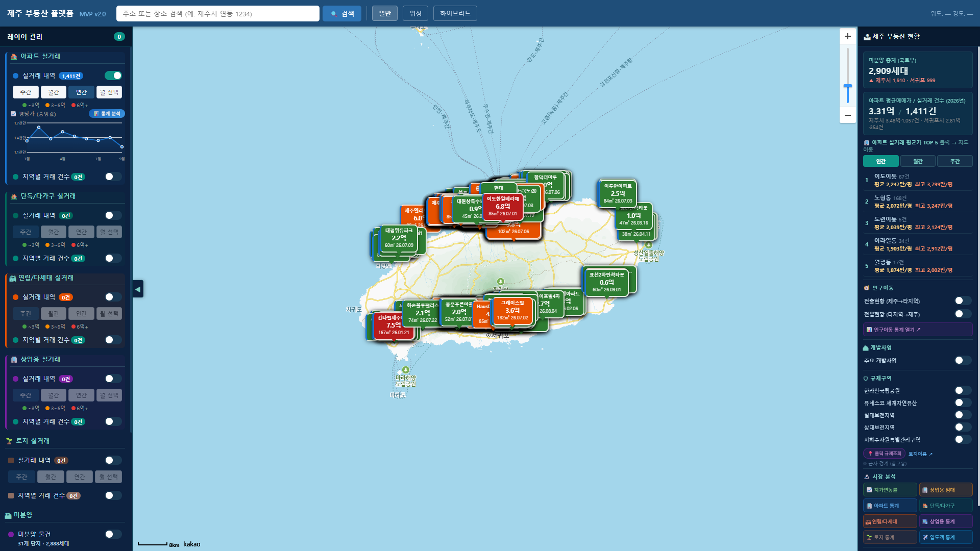
Task: Click the 그레이스빌 3.6억 map marker
Action: click(512, 310)
